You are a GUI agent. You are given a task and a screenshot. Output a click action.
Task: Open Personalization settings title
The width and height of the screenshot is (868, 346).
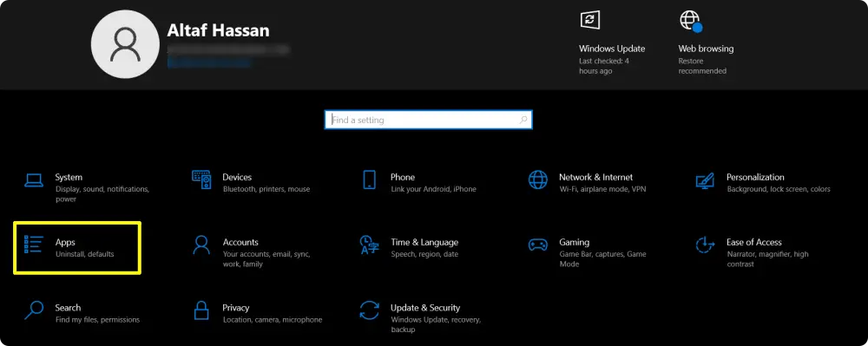point(755,178)
